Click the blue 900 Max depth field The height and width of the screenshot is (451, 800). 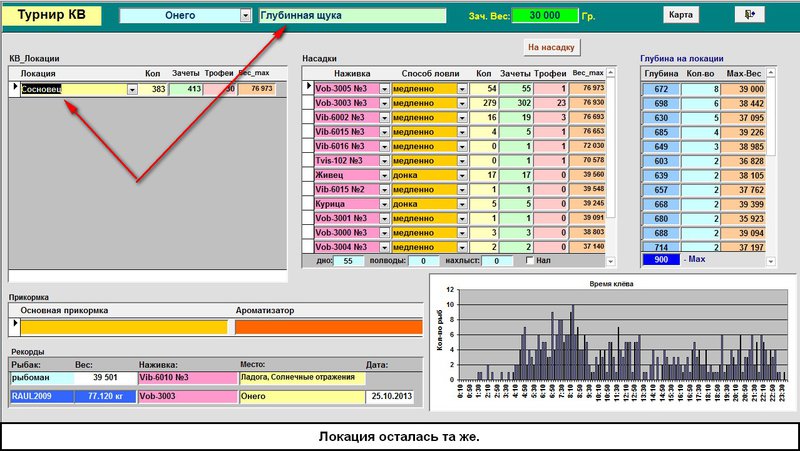point(661,259)
